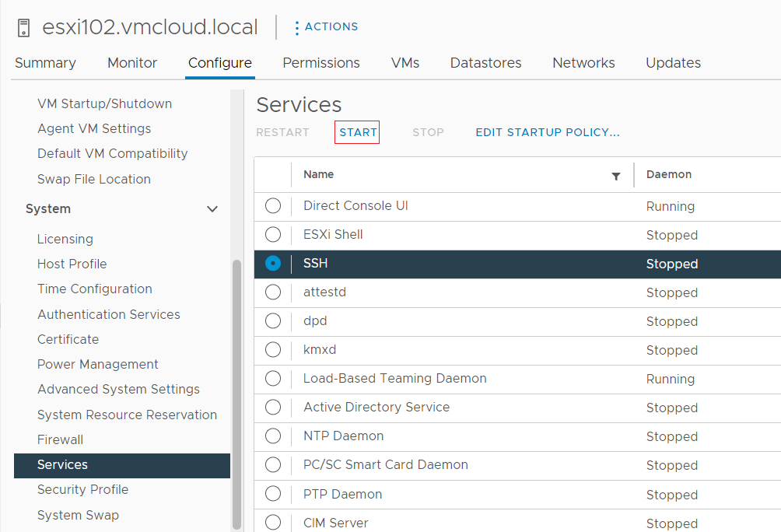Viewport: 781px width, 532px height.
Task: Click the host server icon beside esxi102.vmcloud.local
Action: coord(23,28)
